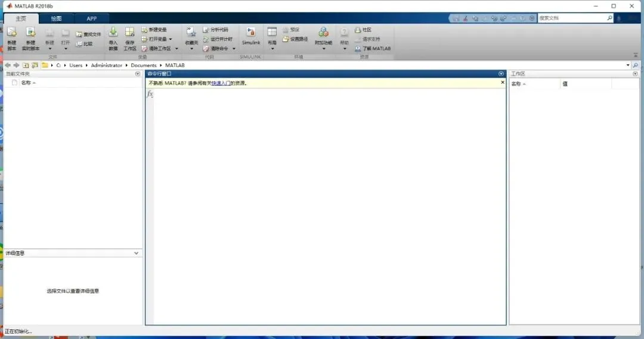Click the back navigation arrow

tap(7, 65)
